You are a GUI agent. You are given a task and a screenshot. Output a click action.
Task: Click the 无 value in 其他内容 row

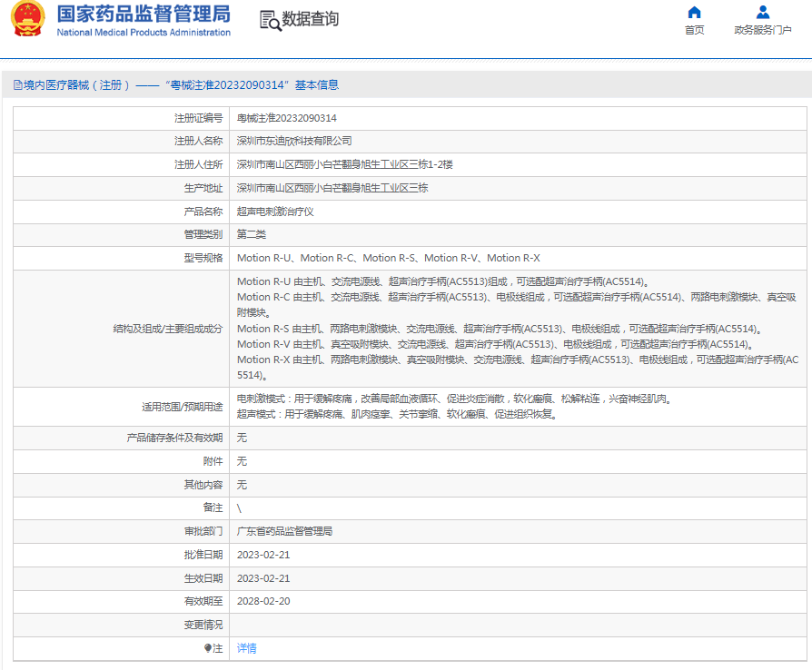tap(242, 485)
